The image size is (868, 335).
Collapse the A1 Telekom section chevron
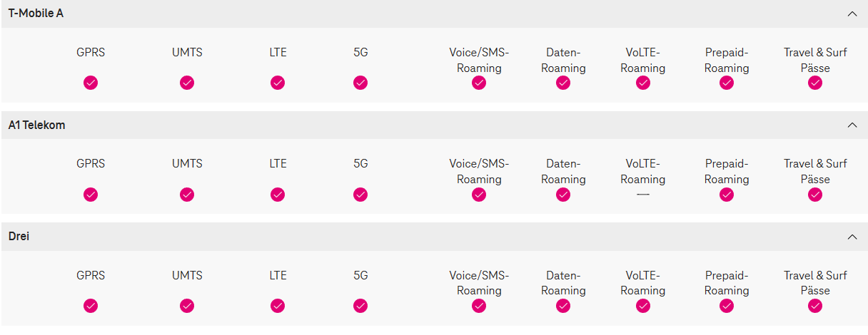coord(851,125)
